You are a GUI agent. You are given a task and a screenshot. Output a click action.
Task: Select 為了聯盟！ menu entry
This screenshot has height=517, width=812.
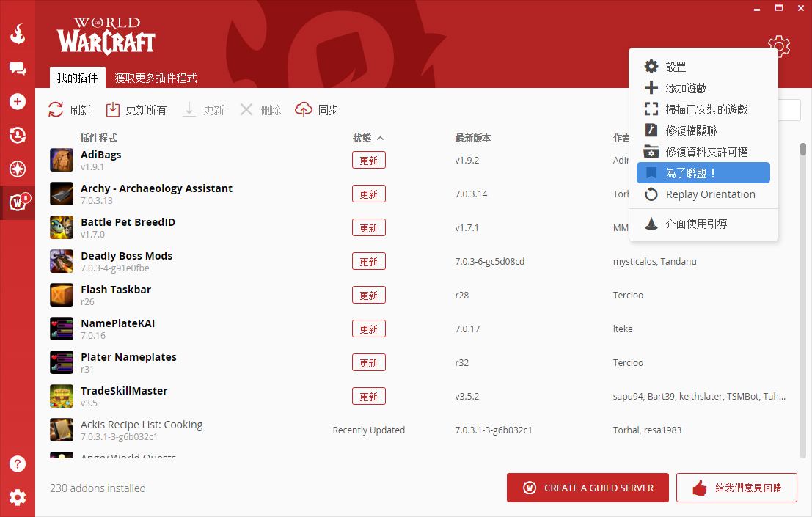(703, 173)
